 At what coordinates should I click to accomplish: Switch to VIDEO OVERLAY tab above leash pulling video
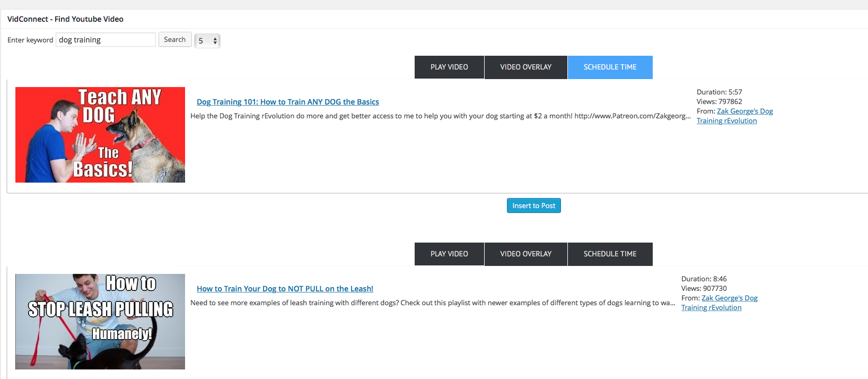point(525,254)
